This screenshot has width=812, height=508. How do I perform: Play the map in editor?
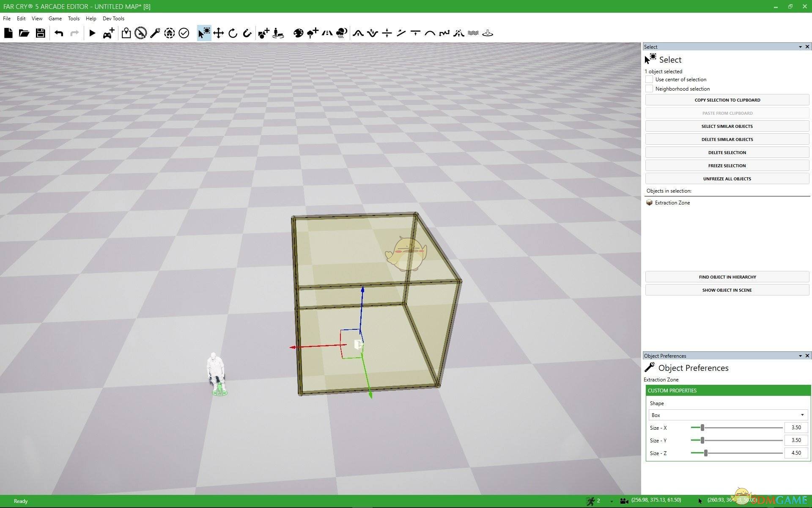click(92, 33)
